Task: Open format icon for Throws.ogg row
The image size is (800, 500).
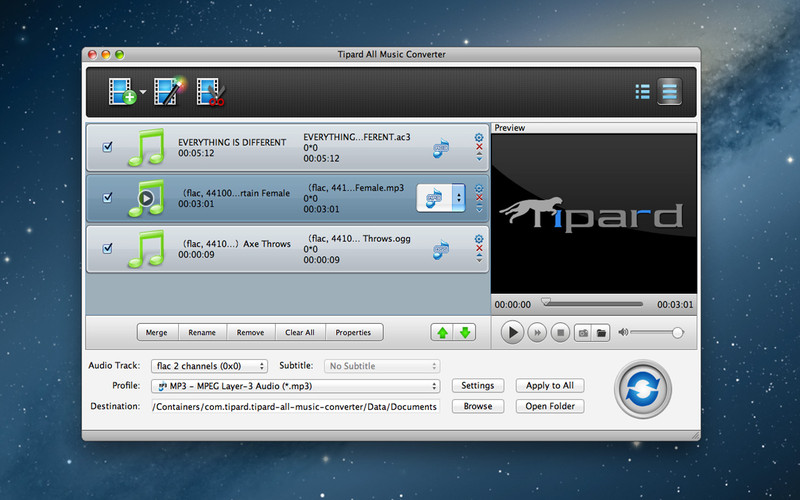Action: pos(441,249)
